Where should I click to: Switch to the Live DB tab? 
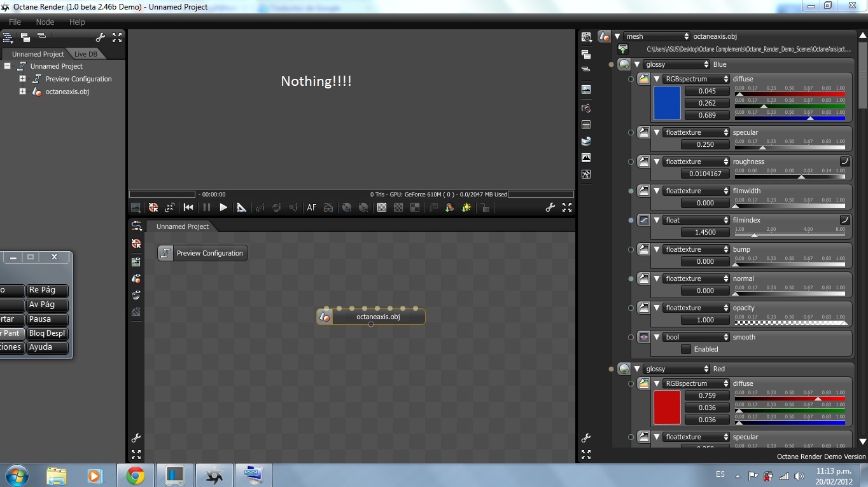click(x=85, y=54)
